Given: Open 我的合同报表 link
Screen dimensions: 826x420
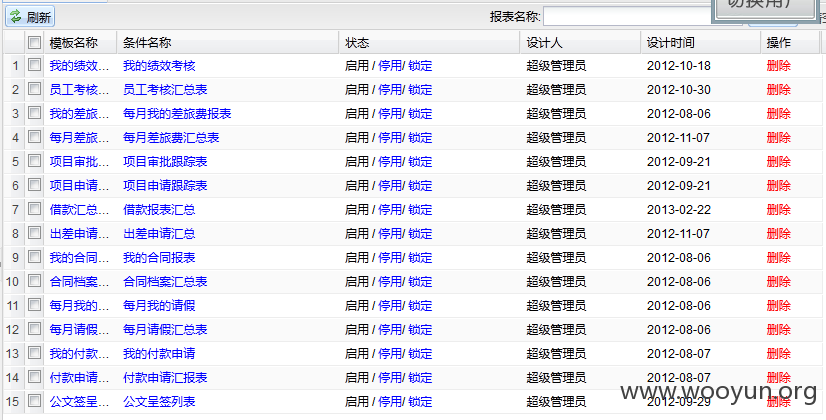Looking at the screenshot, I should pyautogui.click(x=159, y=258).
